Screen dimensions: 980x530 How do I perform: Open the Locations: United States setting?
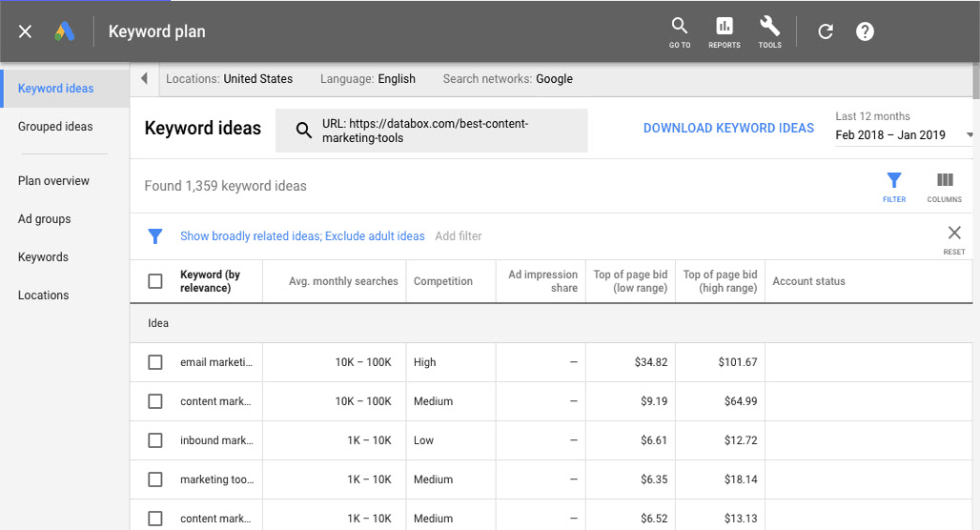point(230,79)
